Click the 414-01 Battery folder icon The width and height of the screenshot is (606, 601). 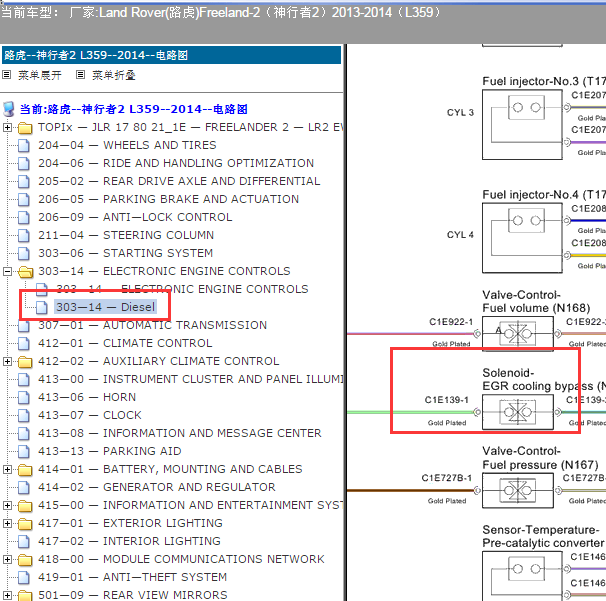25,470
